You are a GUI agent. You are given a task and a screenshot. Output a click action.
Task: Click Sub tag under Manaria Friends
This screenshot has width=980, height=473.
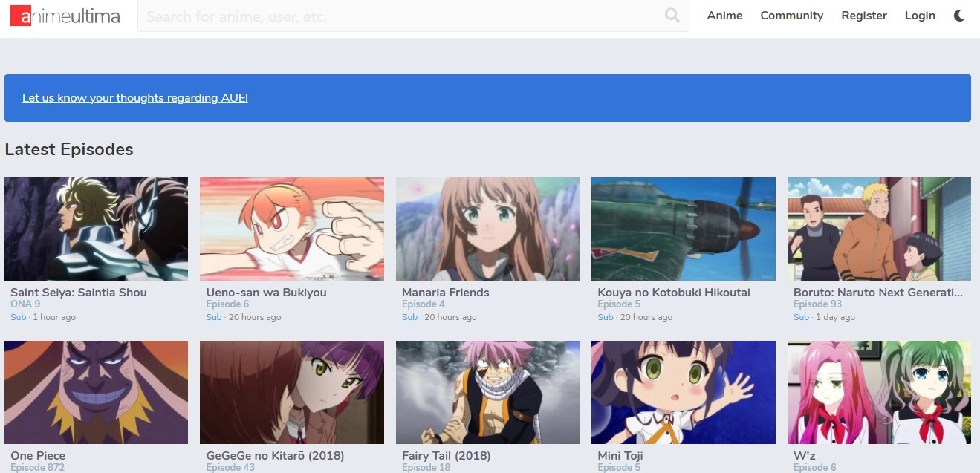point(409,317)
